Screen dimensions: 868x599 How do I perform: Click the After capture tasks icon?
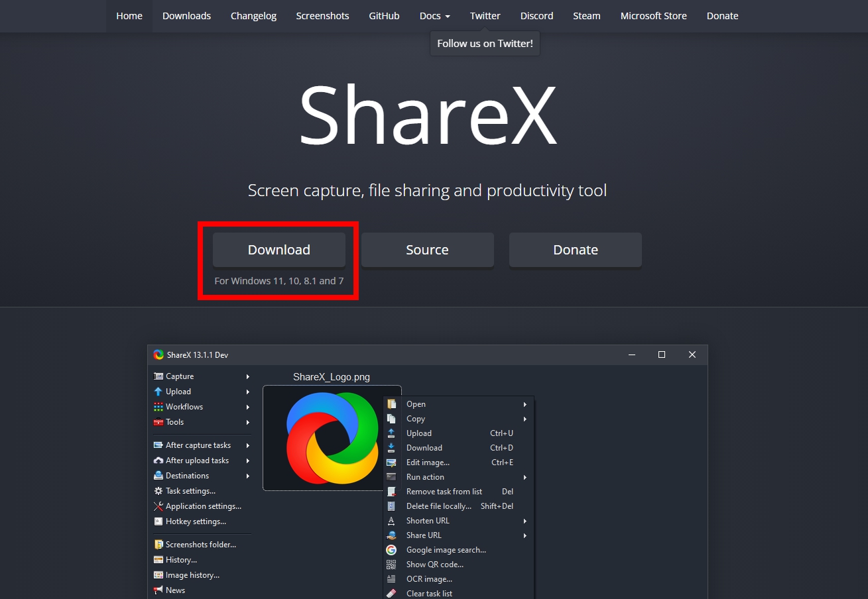(x=158, y=445)
